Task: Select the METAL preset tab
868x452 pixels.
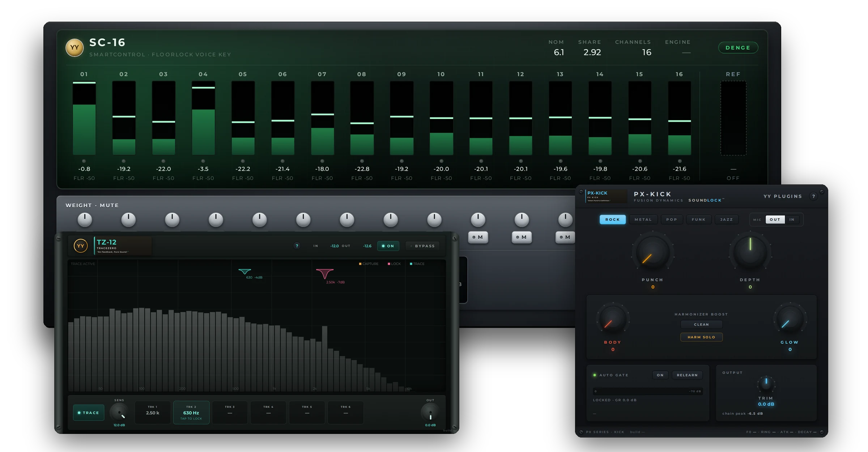Action: pyautogui.click(x=643, y=219)
